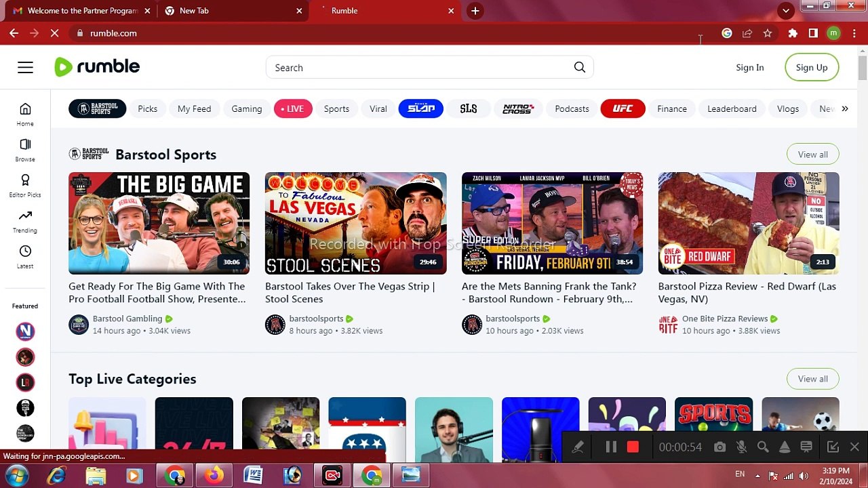View all Barstool Sports videos

click(812, 155)
